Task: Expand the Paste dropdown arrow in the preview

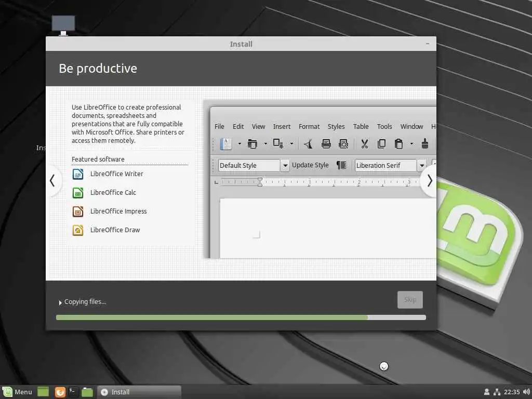Action: tap(411, 144)
